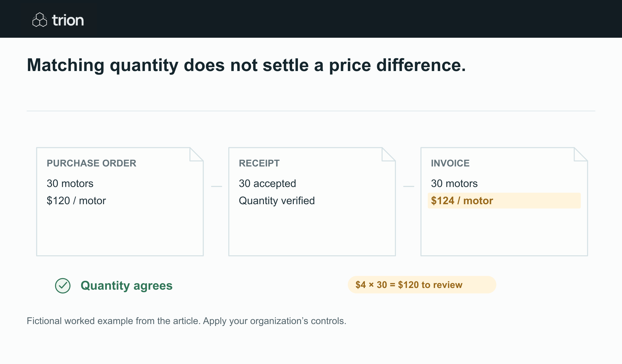Select the 'RECEIPT' card heading
Screen dimensions: 622x364
(x=259, y=163)
